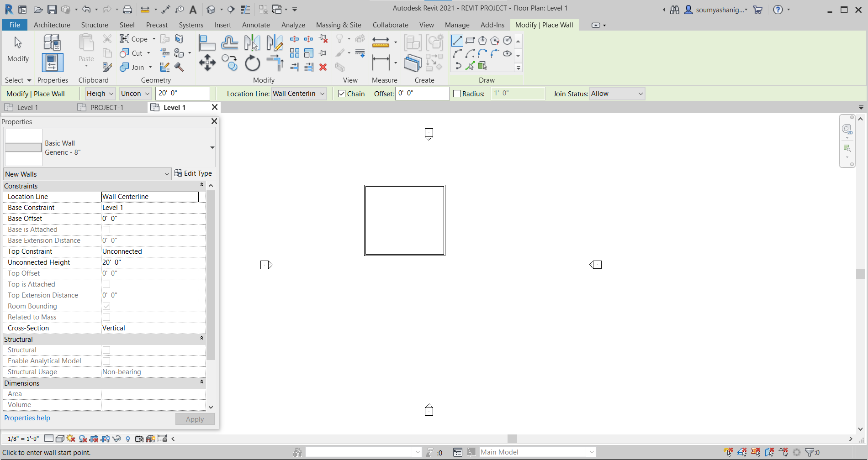Toggle Reveal Hidden Elements in status bar

click(x=128, y=439)
